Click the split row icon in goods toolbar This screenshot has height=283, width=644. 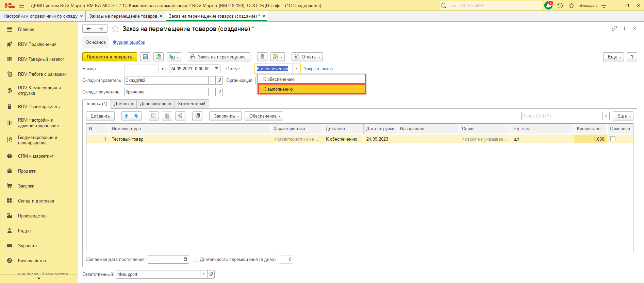click(x=180, y=116)
